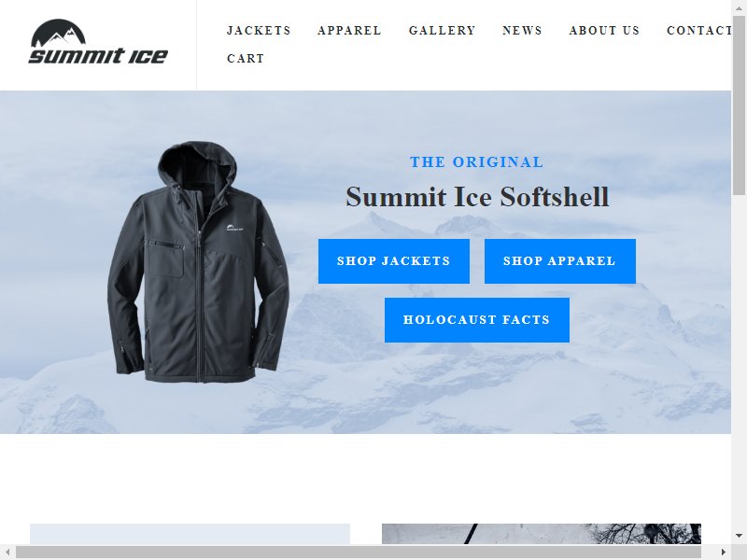Click the Shop Jackets button
The height and width of the screenshot is (560, 747).
tap(393, 261)
